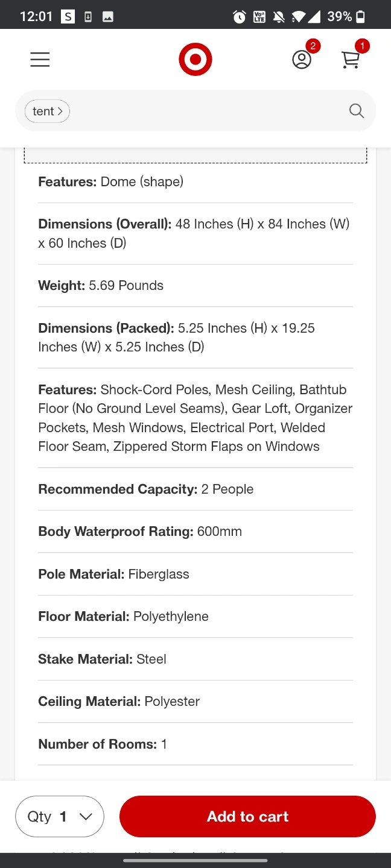
Task: Tap the alarm clock status icon
Action: (x=240, y=17)
